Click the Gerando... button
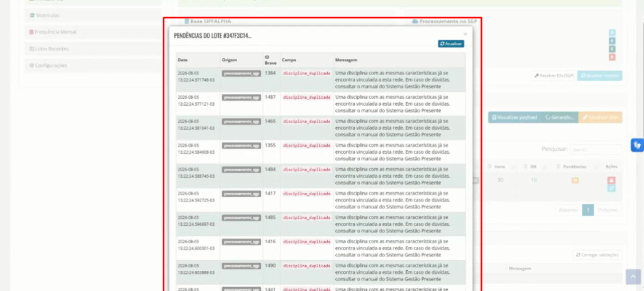 click(560, 117)
